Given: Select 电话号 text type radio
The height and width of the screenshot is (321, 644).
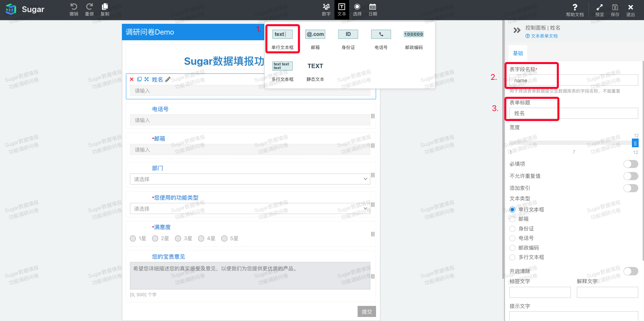Looking at the screenshot, I should (512, 238).
